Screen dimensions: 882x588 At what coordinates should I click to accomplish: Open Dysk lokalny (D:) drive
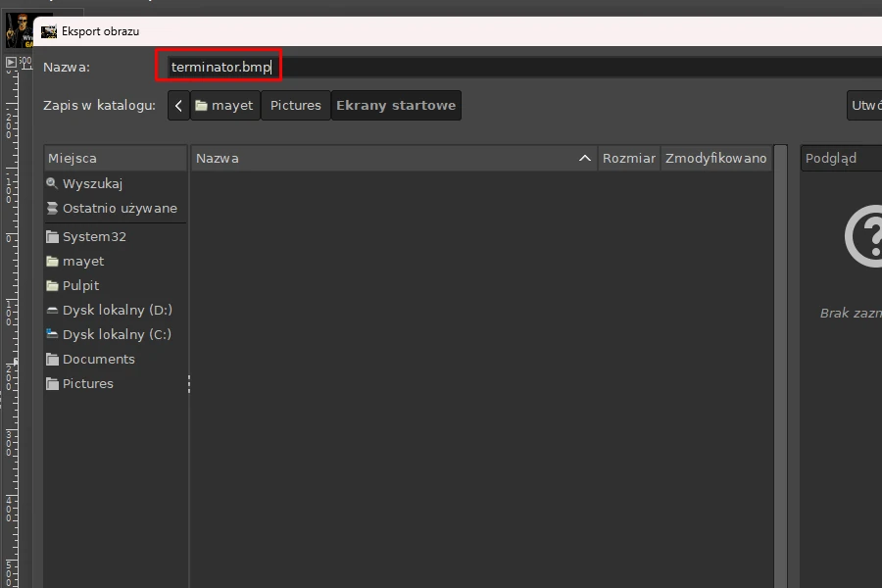pyautogui.click(x=116, y=310)
